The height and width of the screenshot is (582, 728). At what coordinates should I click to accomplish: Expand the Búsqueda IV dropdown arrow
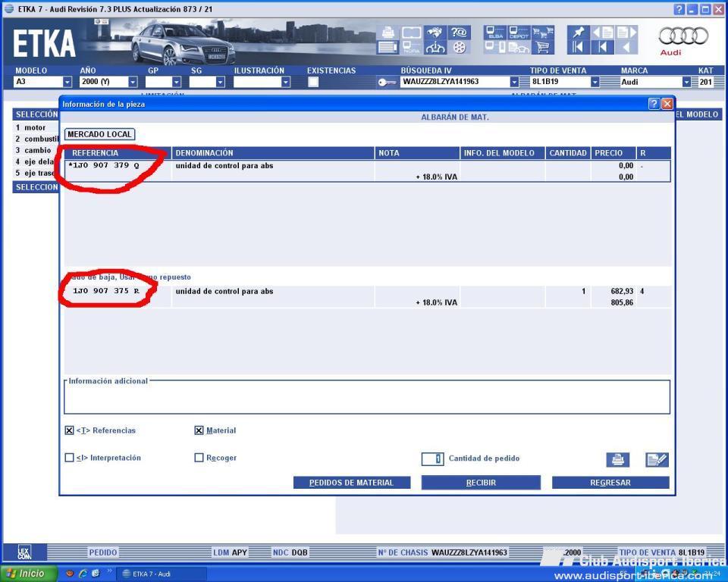pyautogui.click(x=514, y=82)
